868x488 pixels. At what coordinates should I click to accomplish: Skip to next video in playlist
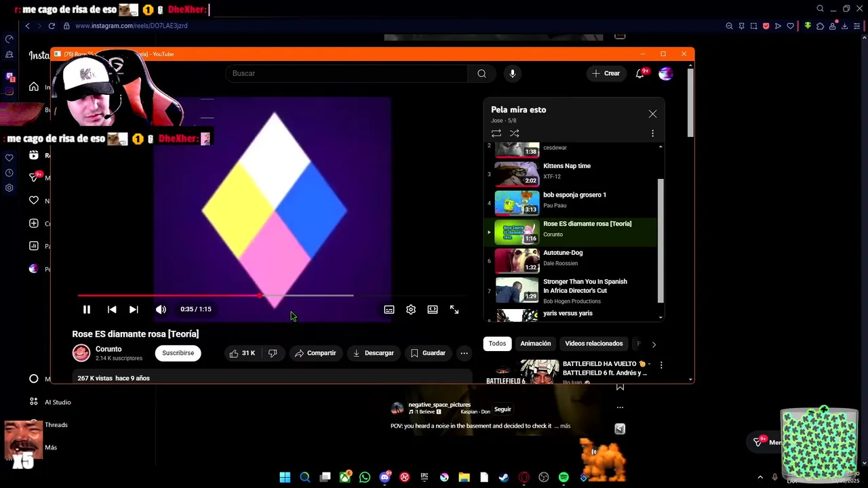[134, 309]
